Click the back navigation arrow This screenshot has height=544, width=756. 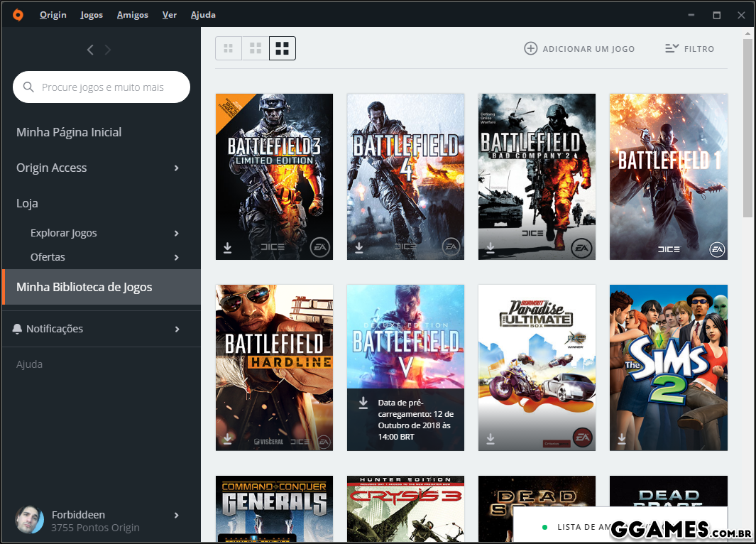point(90,50)
